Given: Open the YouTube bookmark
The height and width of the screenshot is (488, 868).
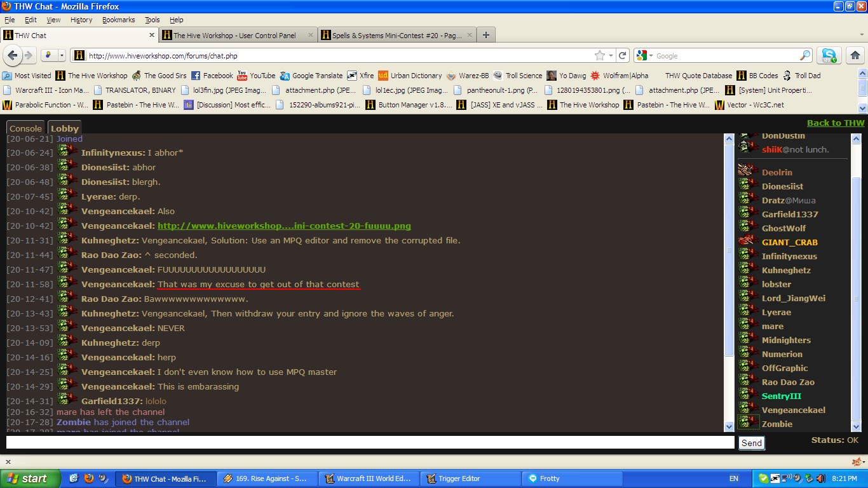Looking at the screenshot, I should click(x=257, y=76).
